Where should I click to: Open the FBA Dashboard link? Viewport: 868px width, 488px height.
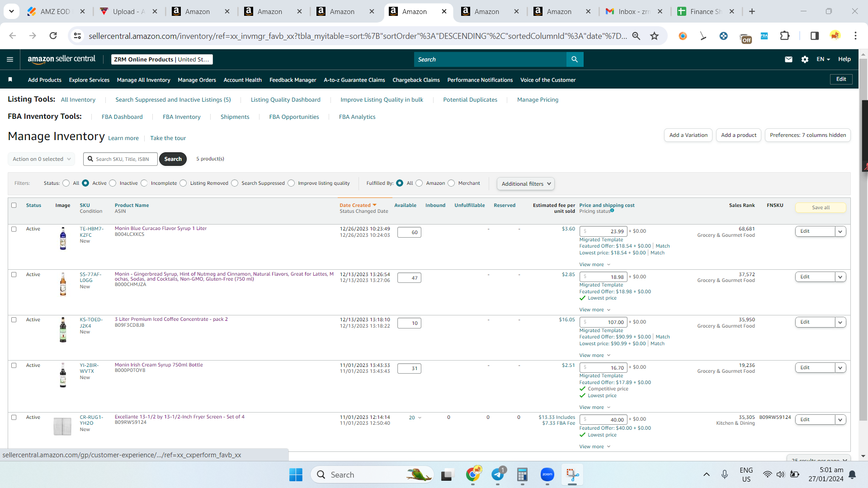(122, 117)
